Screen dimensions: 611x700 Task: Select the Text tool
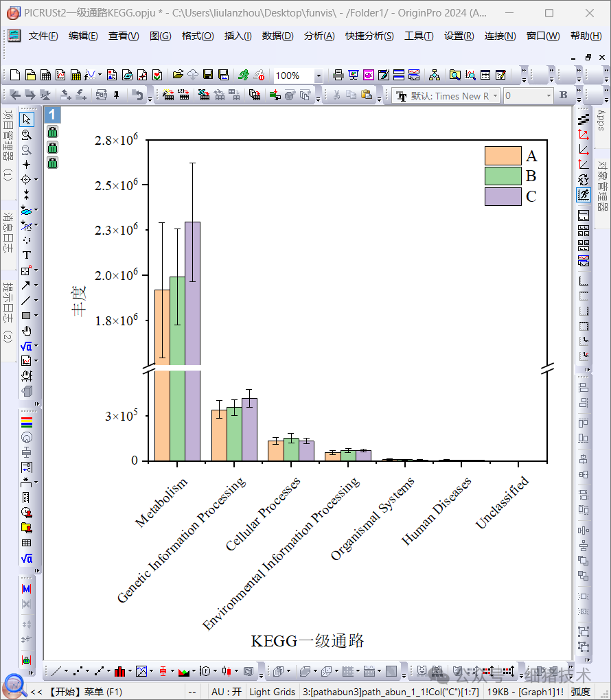tap(27, 255)
